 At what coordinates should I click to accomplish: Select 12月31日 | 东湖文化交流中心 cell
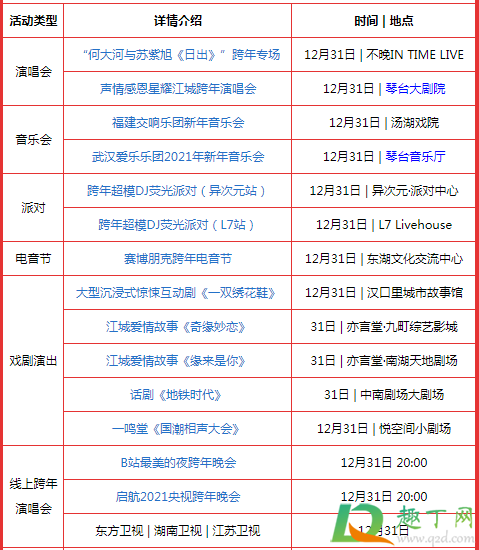tap(383, 259)
